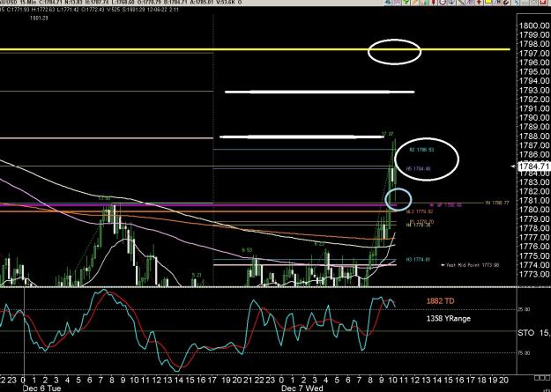Click the Dec 7 Wed date label

coord(302,388)
